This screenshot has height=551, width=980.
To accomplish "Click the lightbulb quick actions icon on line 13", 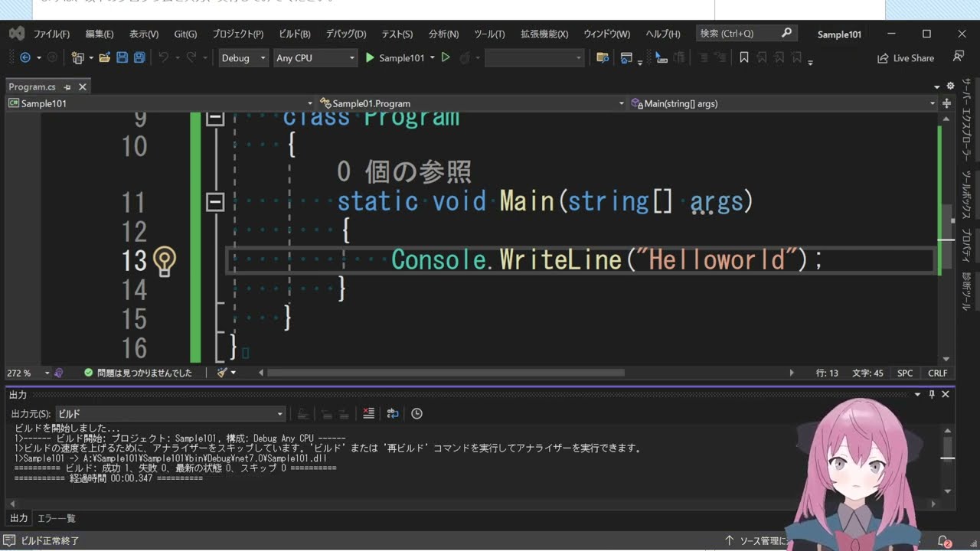I will tap(164, 261).
